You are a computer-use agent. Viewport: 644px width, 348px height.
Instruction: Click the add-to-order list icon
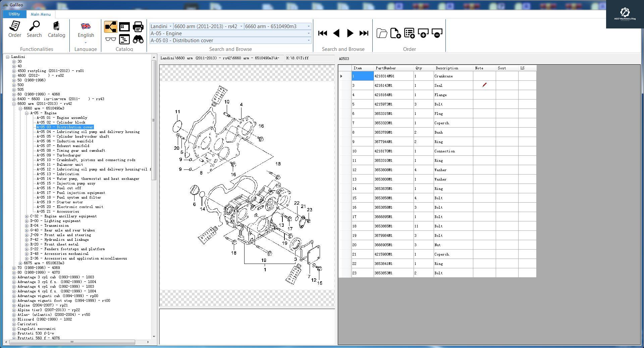[409, 33]
